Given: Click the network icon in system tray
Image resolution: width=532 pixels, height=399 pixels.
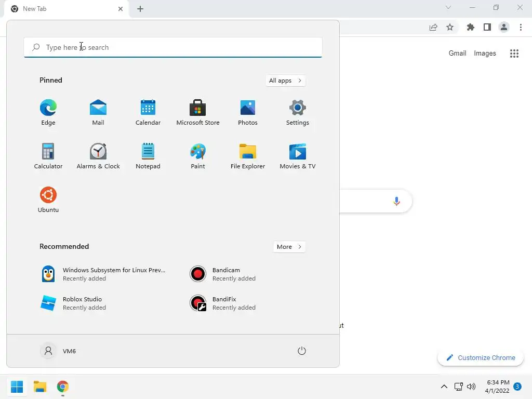Looking at the screenshot, I should coord(458,387).
